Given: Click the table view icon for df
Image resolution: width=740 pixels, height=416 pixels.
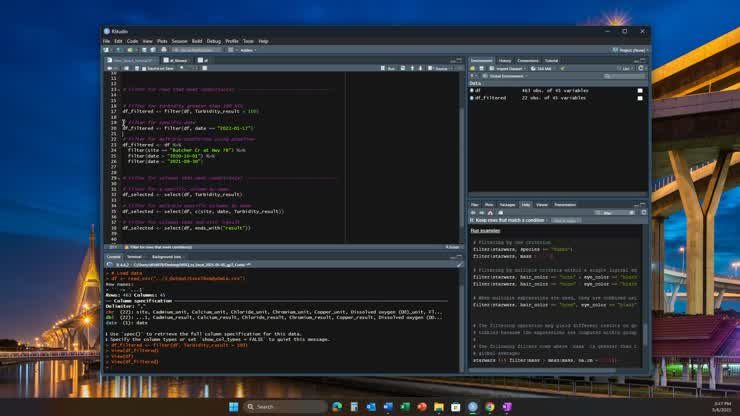Looking at the screenshot, I should 640,89.
